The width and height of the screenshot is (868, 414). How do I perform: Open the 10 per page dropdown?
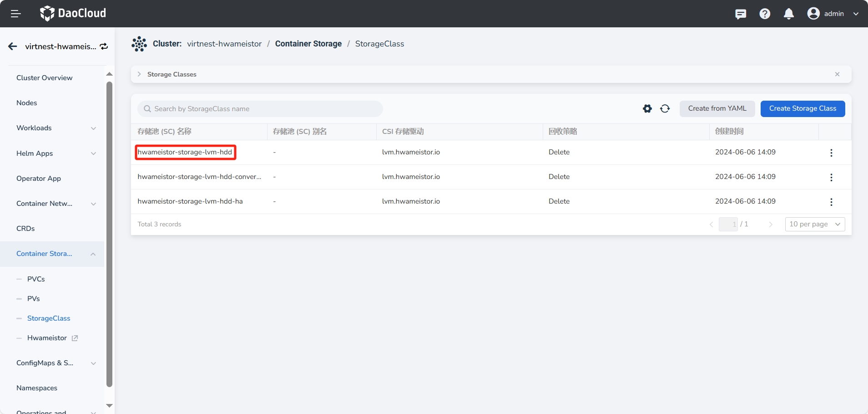tap(815, 224)
